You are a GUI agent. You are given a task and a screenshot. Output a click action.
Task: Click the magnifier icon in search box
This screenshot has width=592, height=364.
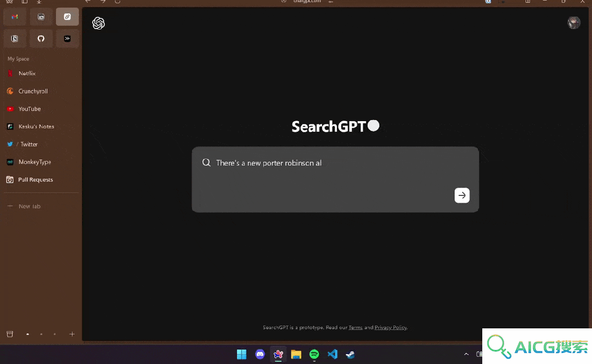pyautogui.click(x=206, y=163)
